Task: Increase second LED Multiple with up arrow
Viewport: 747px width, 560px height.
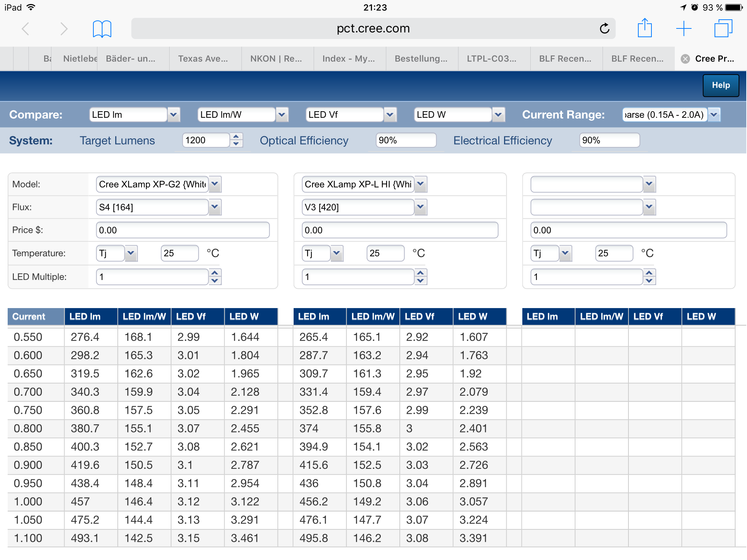Action: pyautogui.click(x=421, y=273)
